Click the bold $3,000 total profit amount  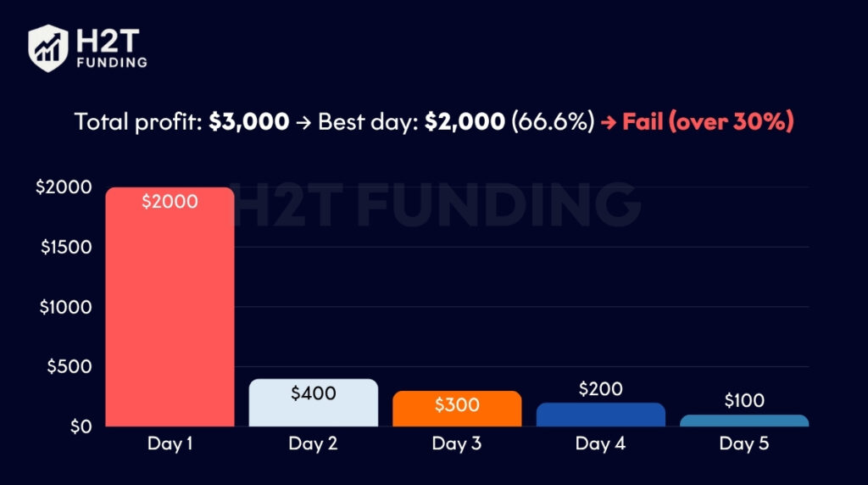pos(249,121)
